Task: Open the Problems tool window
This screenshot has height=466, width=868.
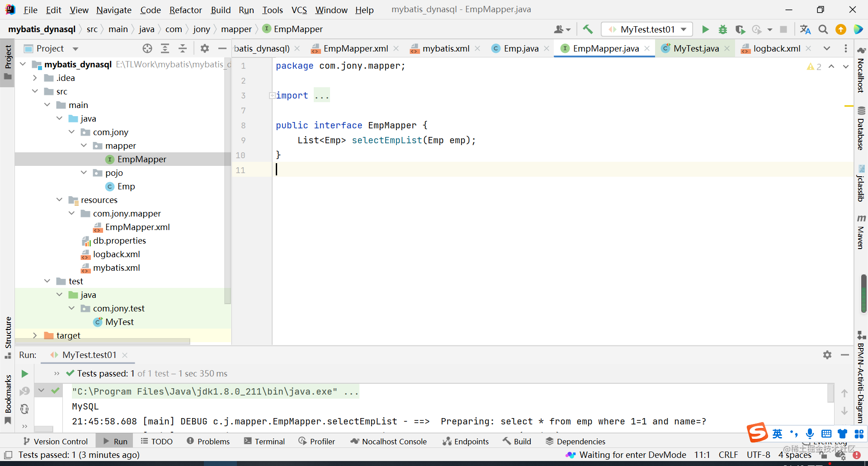Action: (208, 441)
